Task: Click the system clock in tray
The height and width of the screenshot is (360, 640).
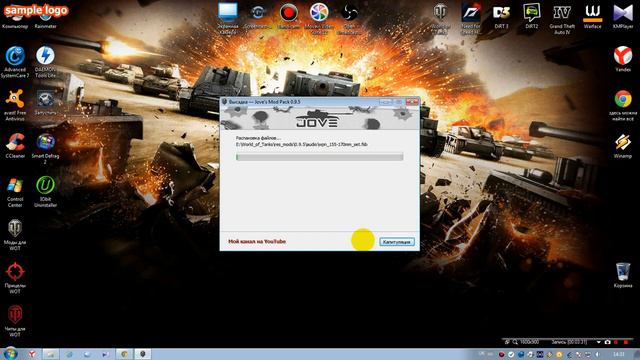Action: click(619, 354)
